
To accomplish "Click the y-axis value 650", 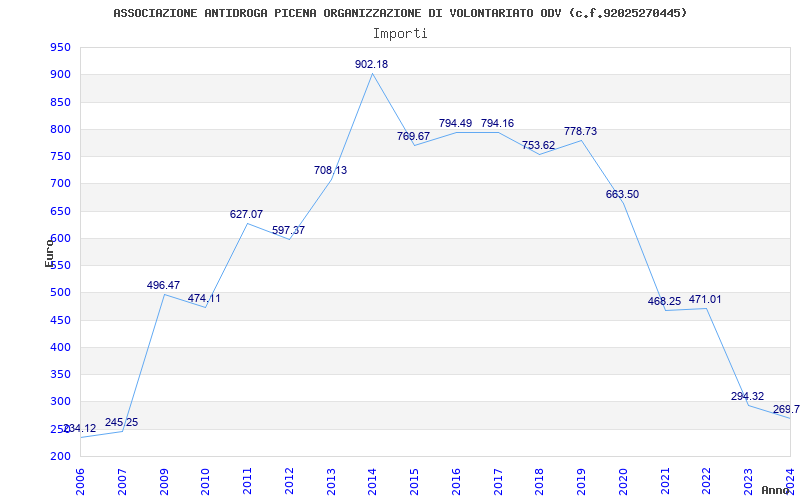I will [x=60, y=211].
